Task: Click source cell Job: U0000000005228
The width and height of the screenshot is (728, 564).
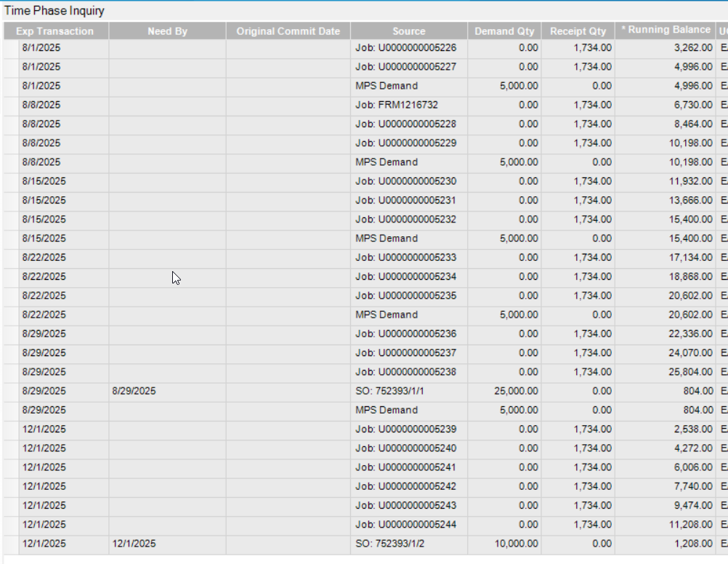Action: (409, 124)
